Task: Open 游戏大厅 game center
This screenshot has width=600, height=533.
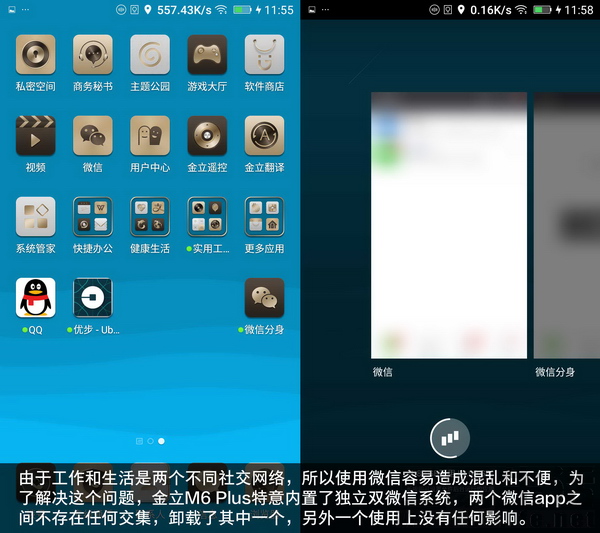Action: pyautogui.click(x=207, y=54)
